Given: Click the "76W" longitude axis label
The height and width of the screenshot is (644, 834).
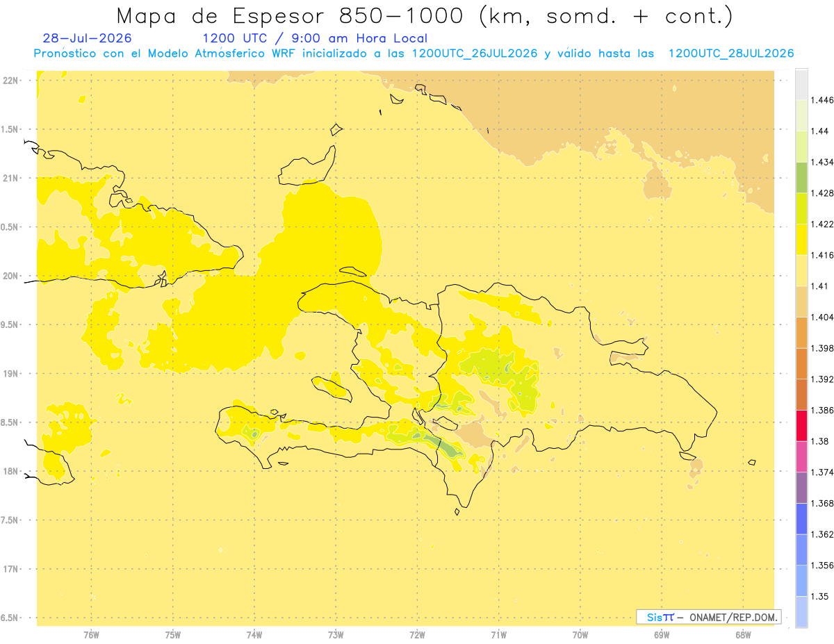Looking at the screenshot, I should [91, 634].
